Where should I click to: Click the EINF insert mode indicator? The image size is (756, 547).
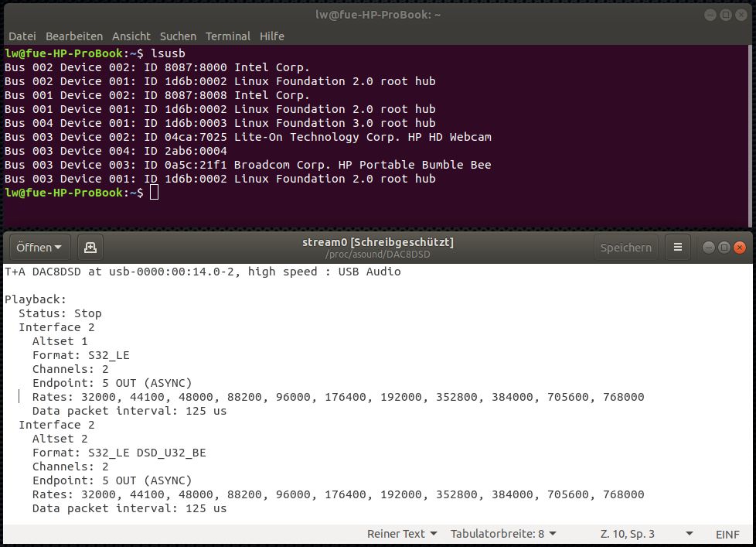[x=727, y=535]
